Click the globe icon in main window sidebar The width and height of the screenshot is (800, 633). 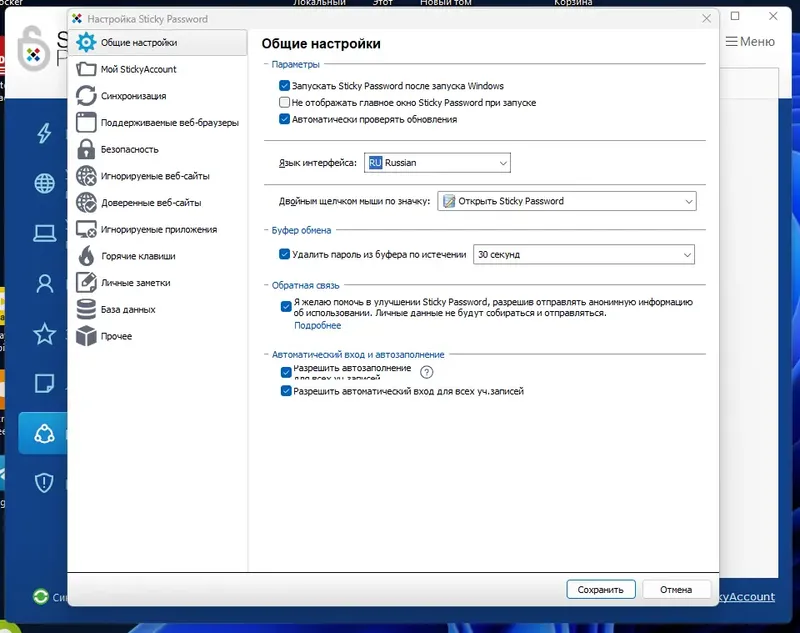point(44,183)
